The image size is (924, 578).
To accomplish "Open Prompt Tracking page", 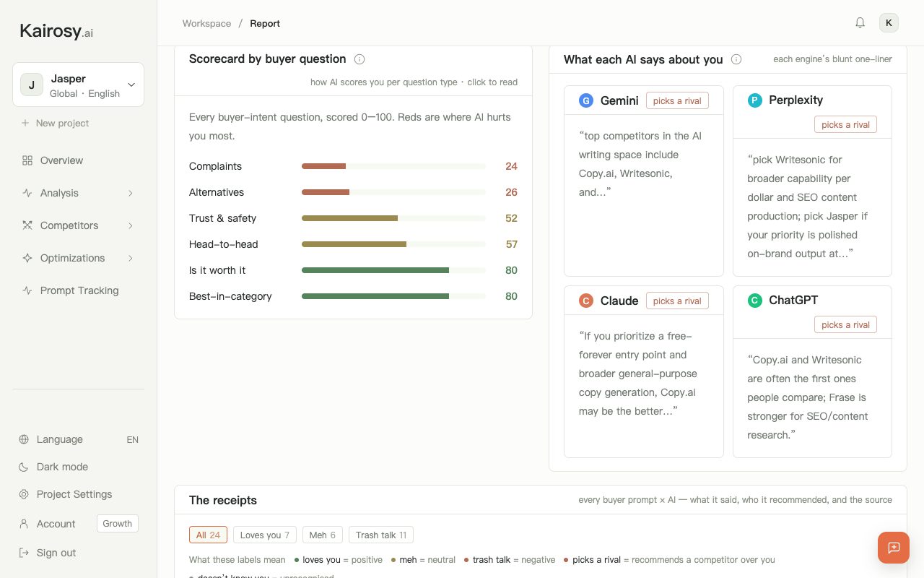I will click(78, 290).
